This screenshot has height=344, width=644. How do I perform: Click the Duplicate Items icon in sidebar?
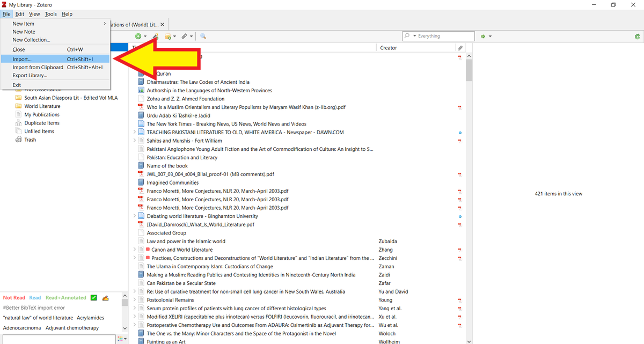(19, 123)
